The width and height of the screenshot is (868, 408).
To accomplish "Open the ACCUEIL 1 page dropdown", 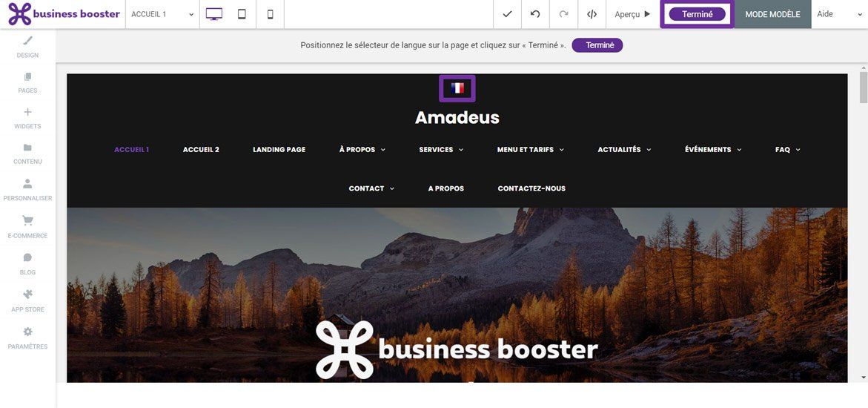I will pyautogui.click(x=162, y=14).
